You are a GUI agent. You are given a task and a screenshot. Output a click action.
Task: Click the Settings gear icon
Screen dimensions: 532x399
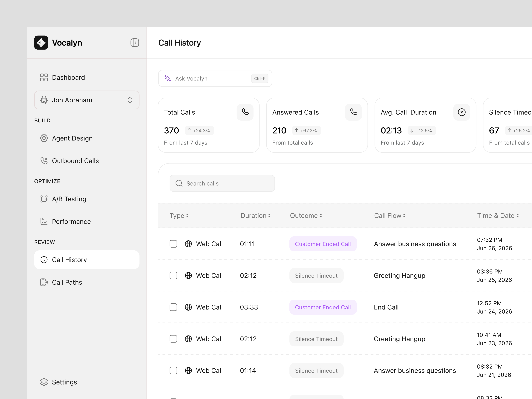click(44, 382)
